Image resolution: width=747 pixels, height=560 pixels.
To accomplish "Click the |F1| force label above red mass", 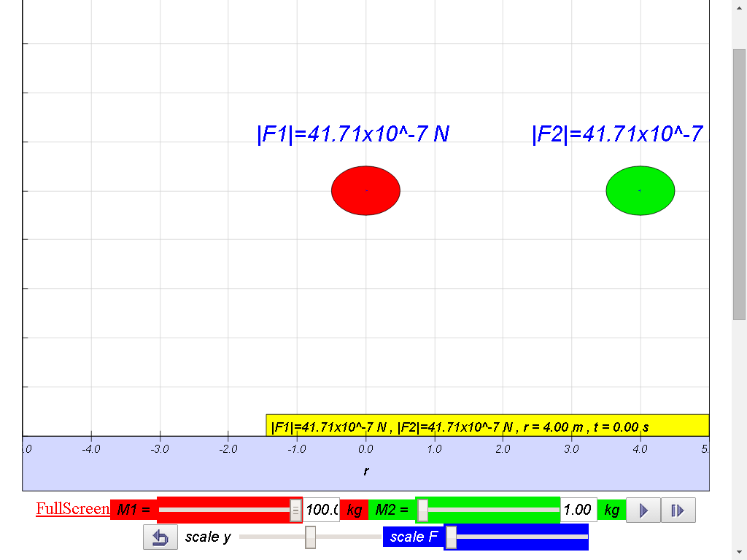I will tap(353, 134).
